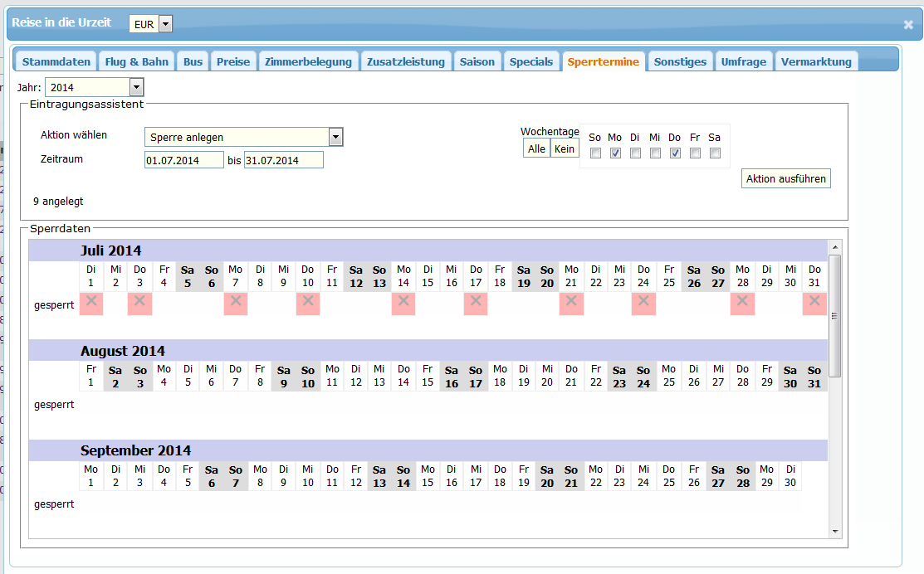The image size is (924, 574).
Task: Click the blocked marker on July 14
Action: coord(403,304)
